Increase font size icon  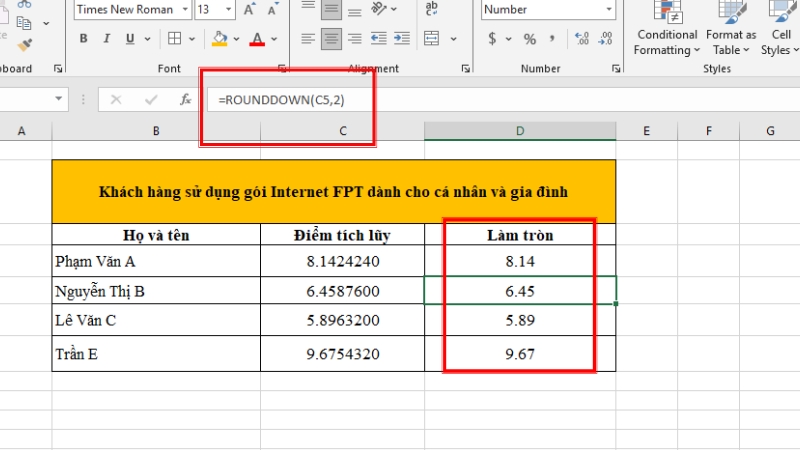tap(249, 9)
